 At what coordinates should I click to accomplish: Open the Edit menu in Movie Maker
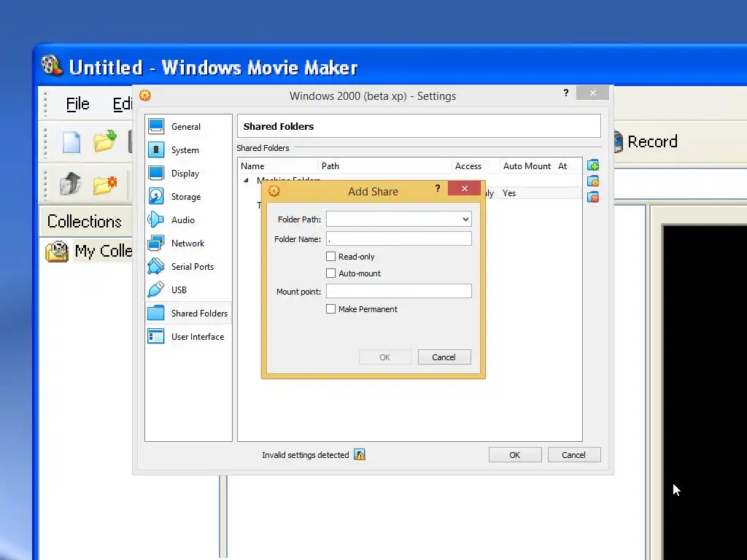tap(123, 104)
